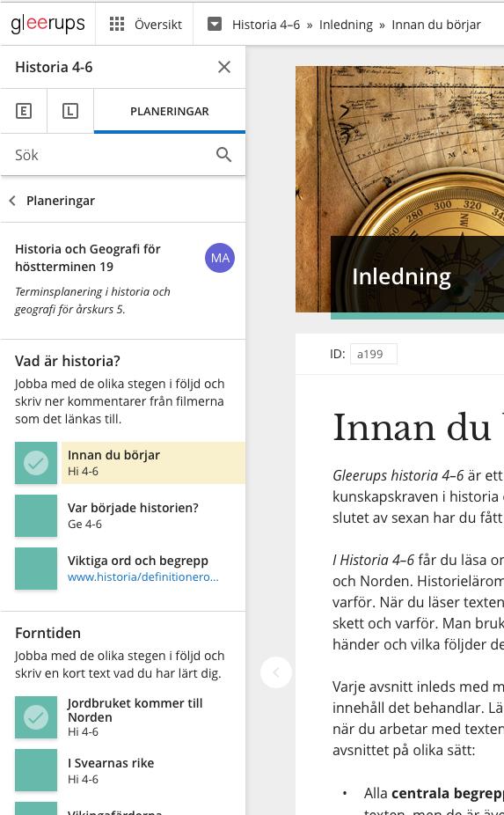Click the magnifying glass search icon
Image resolution: width=504 pixels, height=815 pixels.
[x=224, y=154]
